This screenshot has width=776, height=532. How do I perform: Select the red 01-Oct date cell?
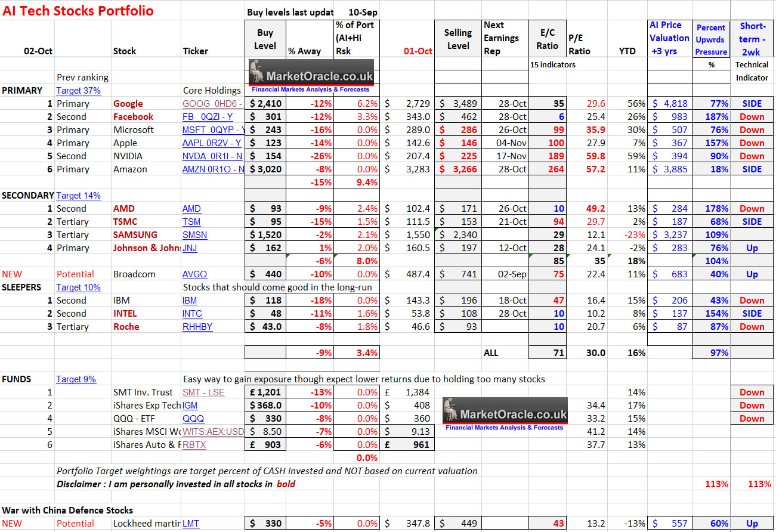coord(418,51)
